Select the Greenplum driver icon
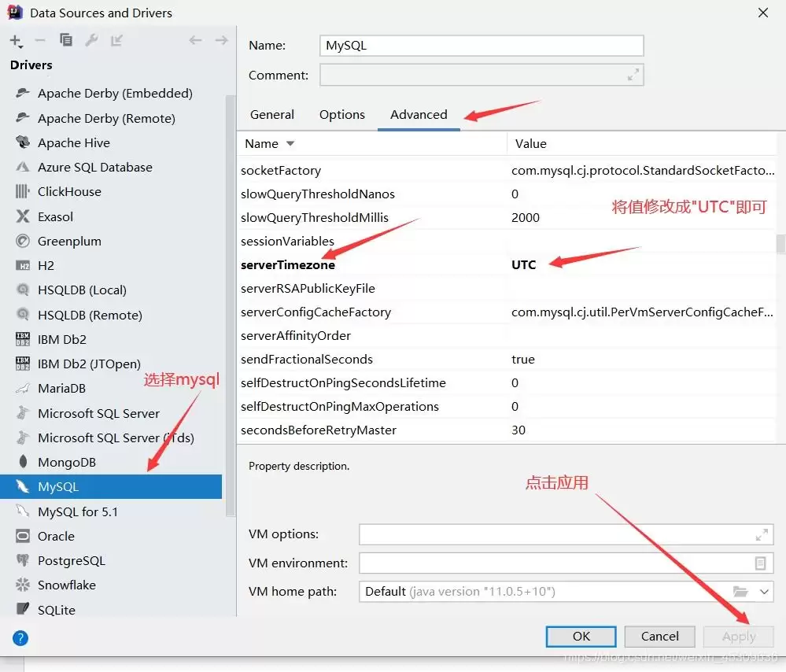 (x=23, y=241)
